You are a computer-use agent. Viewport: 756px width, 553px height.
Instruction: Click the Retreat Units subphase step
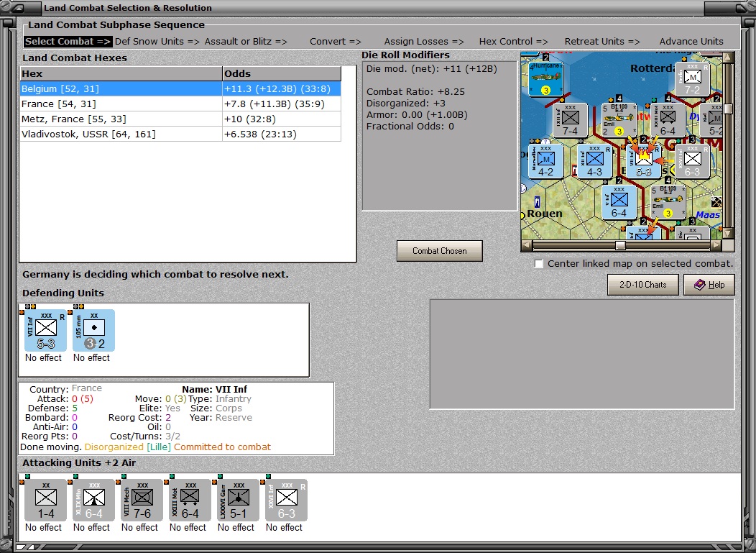tap(602, 42)
